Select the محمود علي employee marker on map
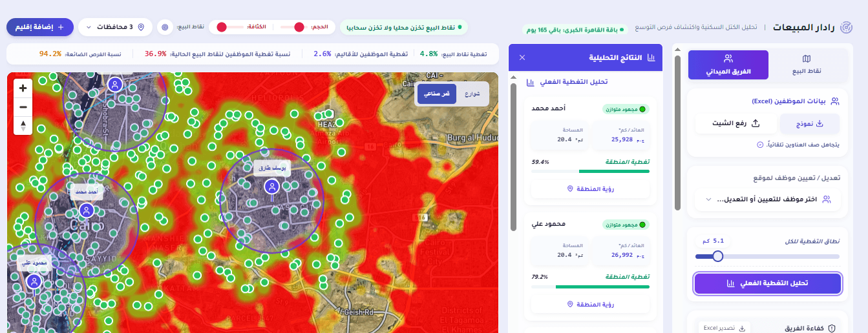Viewport: 868px width, 333px height. (34, 281)
